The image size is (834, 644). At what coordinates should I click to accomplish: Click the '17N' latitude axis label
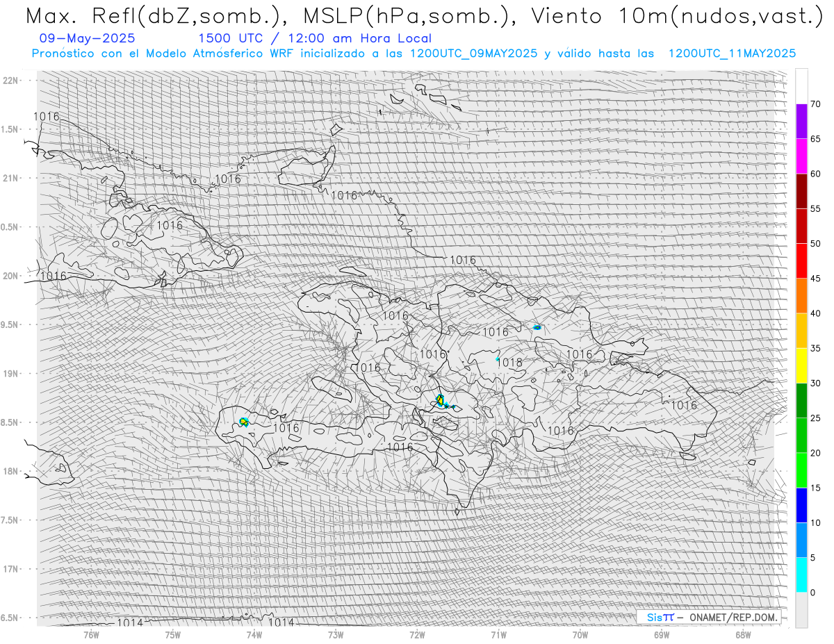pos(12,569)
